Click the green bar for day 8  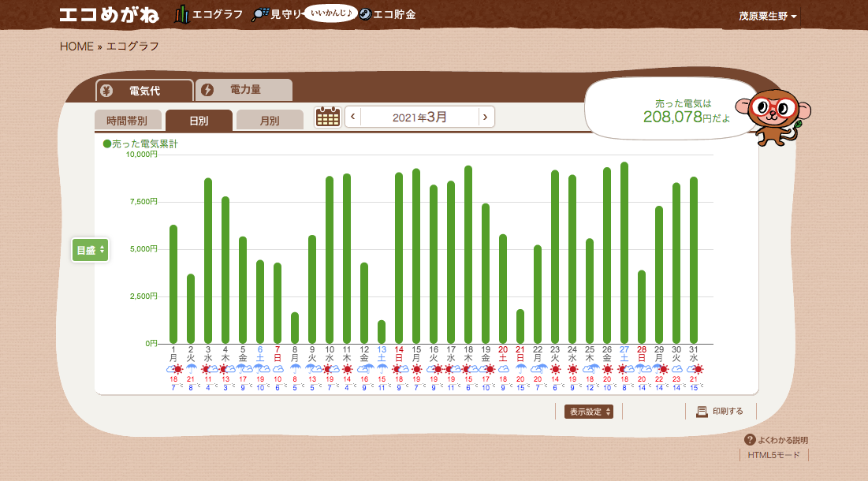pos(295,328)
